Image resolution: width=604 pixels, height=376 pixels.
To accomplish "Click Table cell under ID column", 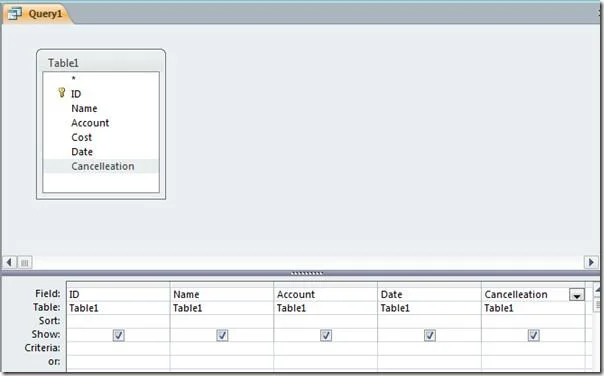I will pyautogui.click(x=118, y=308).
